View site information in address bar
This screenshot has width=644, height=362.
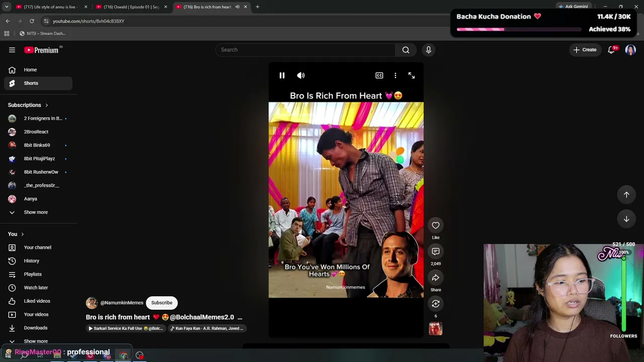(x=46, y=21)
